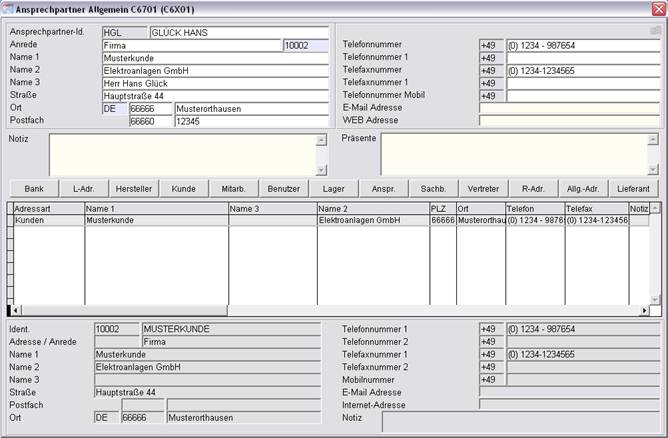Image resolution: width=668 pixels, height=438 pixels.
Task: Click the table's horizontal scrollbar right arrow
Action: (643, 311)
